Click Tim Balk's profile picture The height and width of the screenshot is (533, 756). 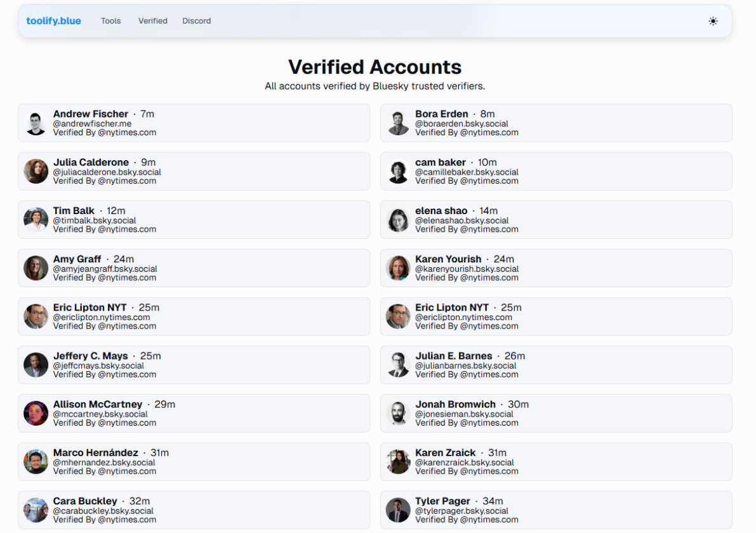36,219
